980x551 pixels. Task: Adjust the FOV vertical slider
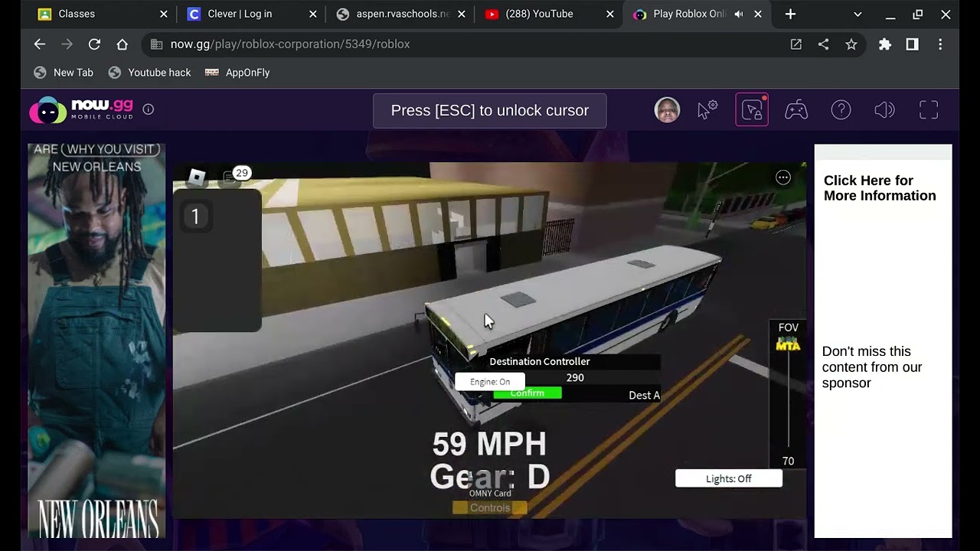click(x=789, y=398)
